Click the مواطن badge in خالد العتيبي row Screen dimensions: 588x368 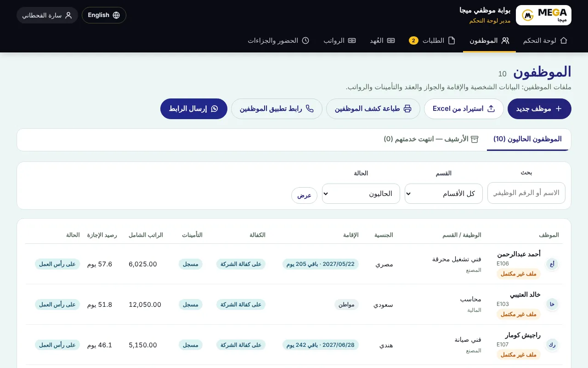click(x=346, y=305)
